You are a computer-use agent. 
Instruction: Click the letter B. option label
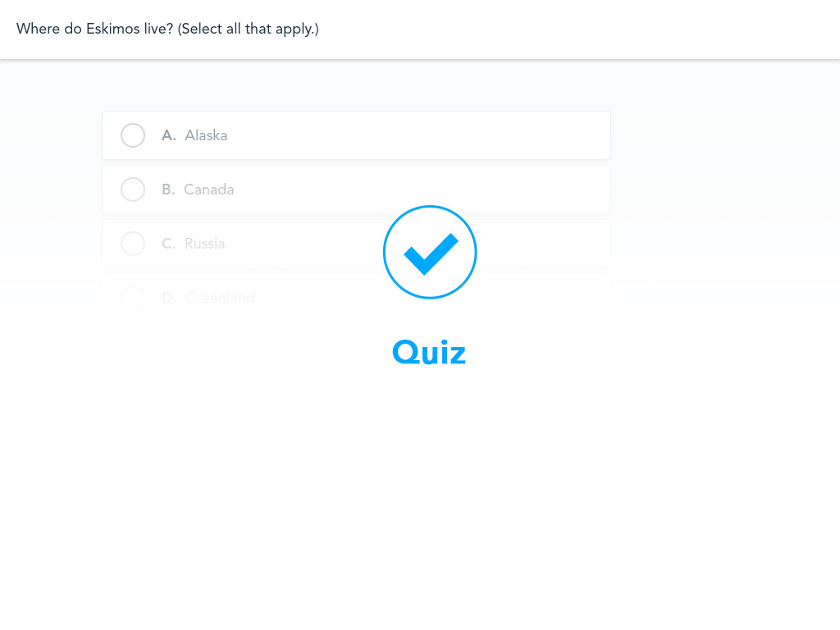click(x=168, y=189)
